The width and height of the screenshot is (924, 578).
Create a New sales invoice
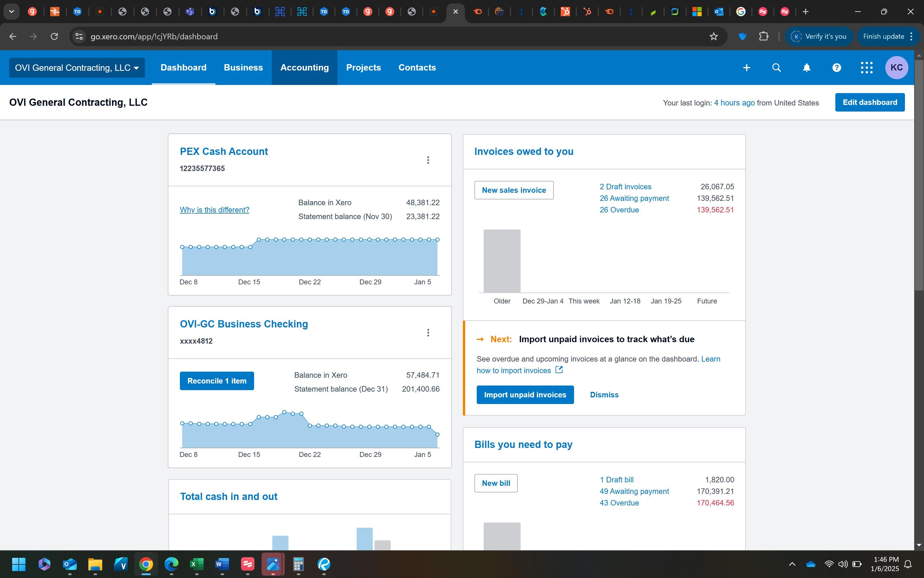pyautogui.click(x=514, y=190)
